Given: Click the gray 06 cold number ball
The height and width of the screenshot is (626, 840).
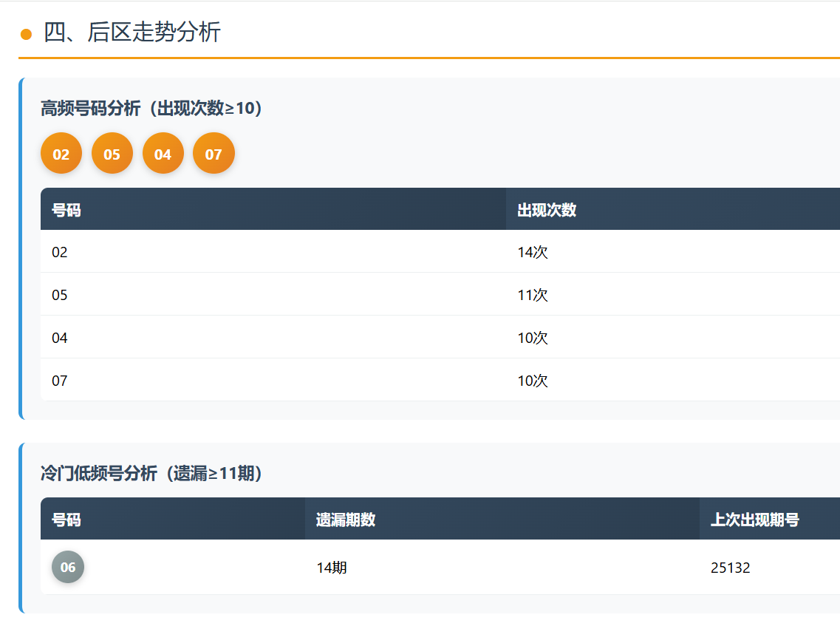Looking at the screenshot, I should tap(68, 567).
